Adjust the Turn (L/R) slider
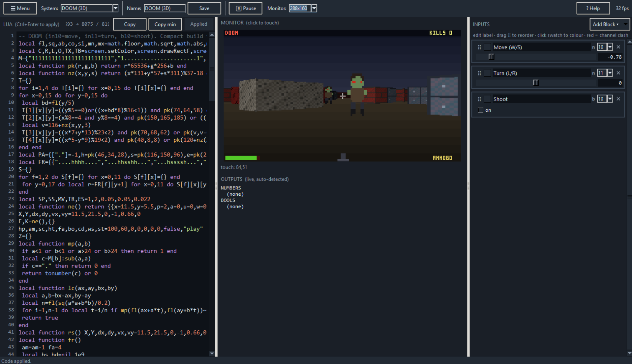This screenshot has height=364, width=632. point(536,83)
